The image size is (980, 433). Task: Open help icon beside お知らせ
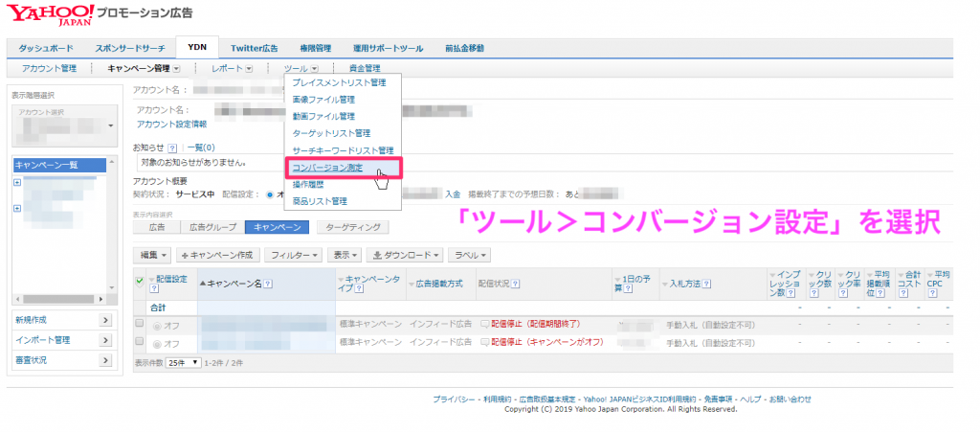pos(172,148)
